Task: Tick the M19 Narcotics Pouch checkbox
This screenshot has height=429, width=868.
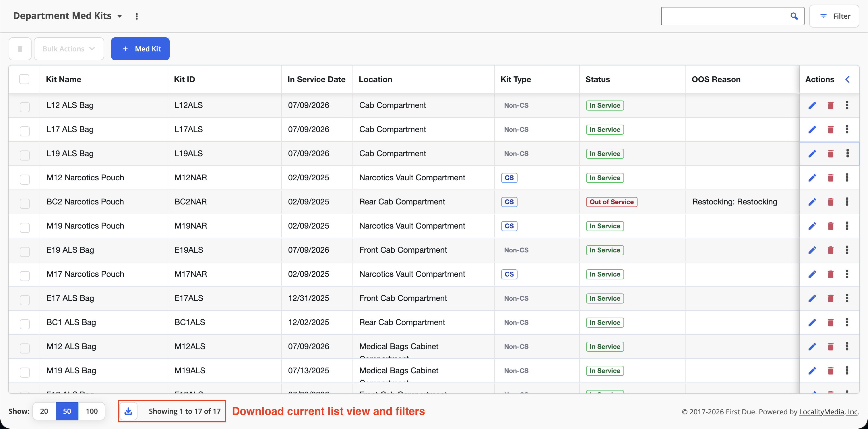Action: [25, 228]
